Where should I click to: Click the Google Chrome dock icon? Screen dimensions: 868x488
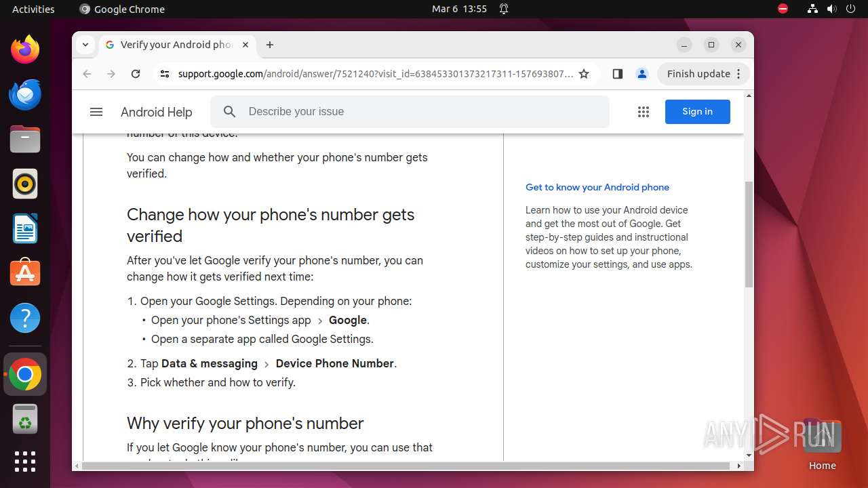[25, 374]
